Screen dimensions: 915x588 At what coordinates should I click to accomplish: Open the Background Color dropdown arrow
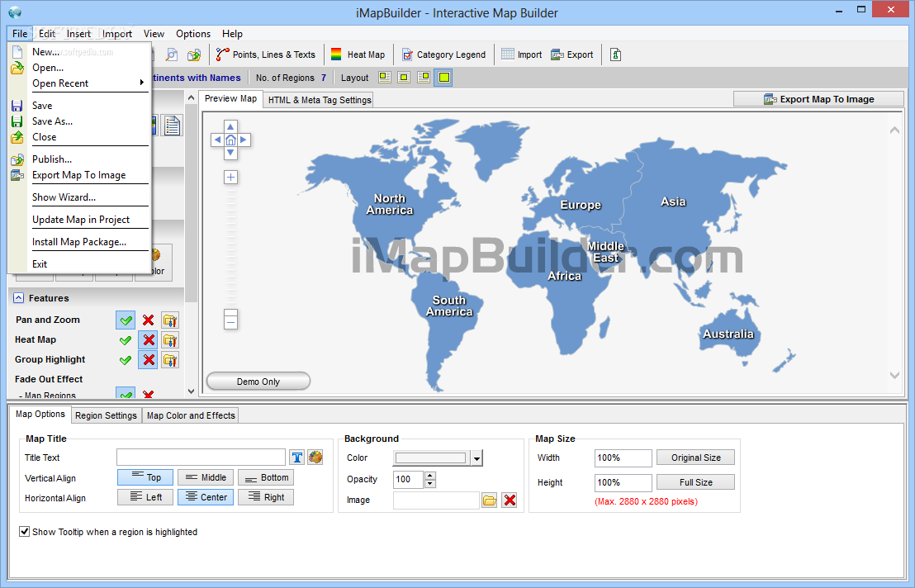click(x=476, y=458)
